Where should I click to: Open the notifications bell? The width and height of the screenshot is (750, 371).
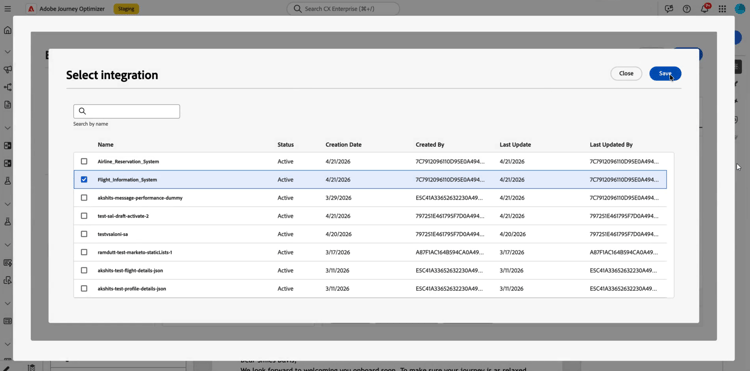pos(705,9)
